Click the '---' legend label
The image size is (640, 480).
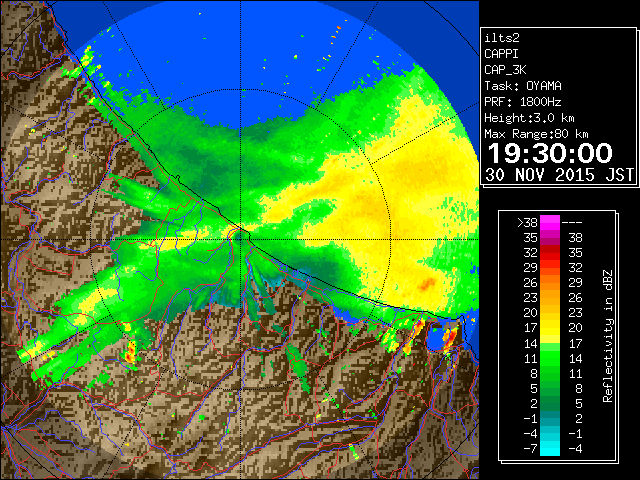572,222
